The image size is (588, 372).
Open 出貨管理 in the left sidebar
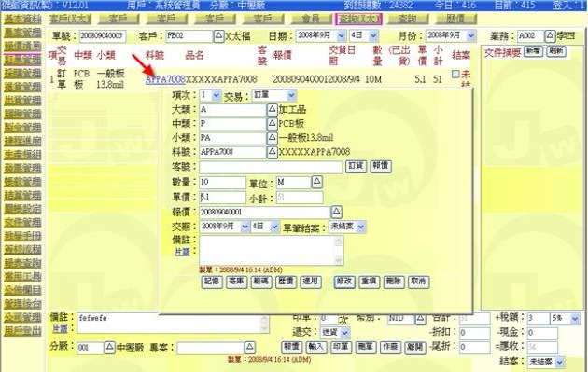22,101
